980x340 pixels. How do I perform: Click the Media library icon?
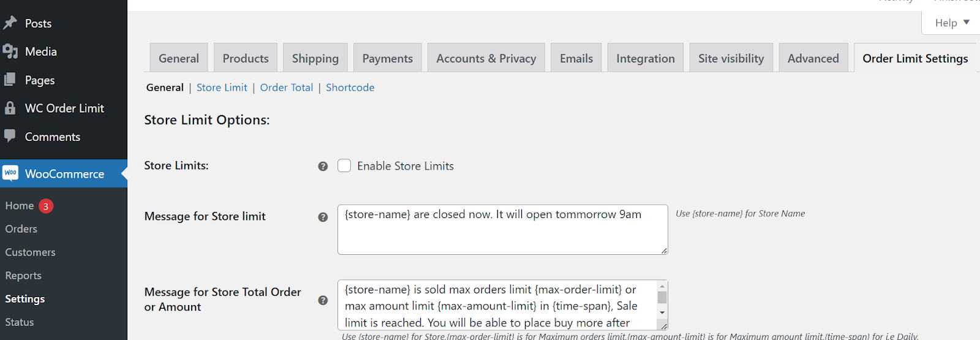tap(10, 51)
